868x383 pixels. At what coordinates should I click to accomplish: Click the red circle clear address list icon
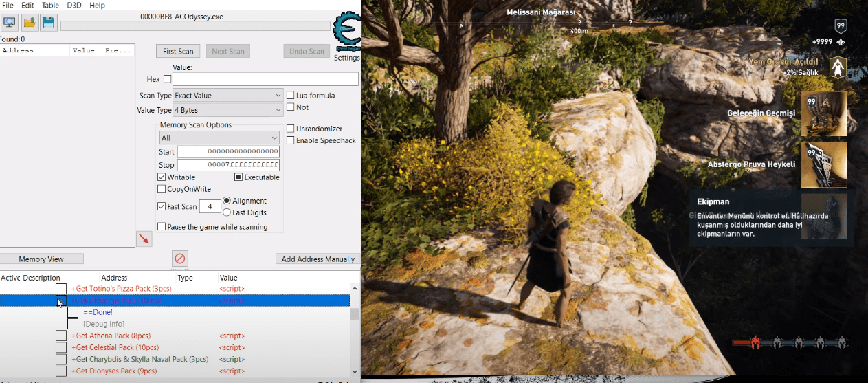pyautogui.click(x=179, y=259)
